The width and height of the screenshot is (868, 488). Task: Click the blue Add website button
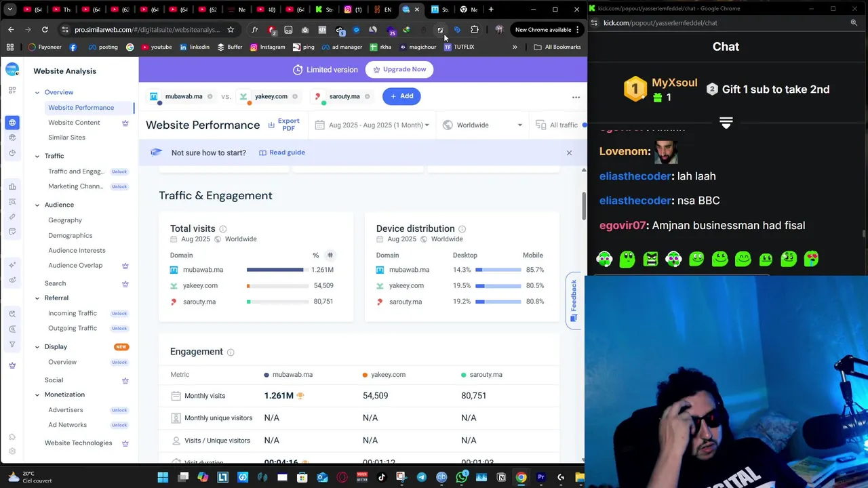pyautogui.click(x=401, y=96)
